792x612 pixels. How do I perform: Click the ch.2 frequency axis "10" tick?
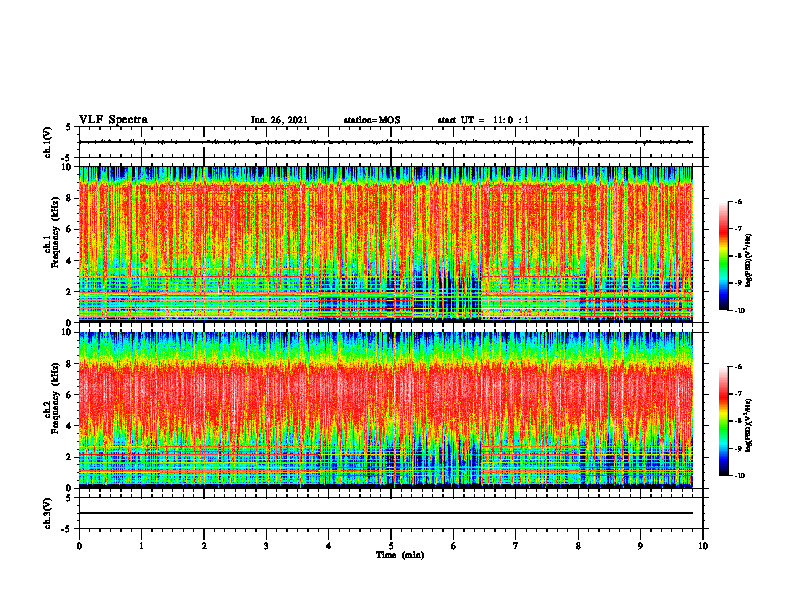68,332
